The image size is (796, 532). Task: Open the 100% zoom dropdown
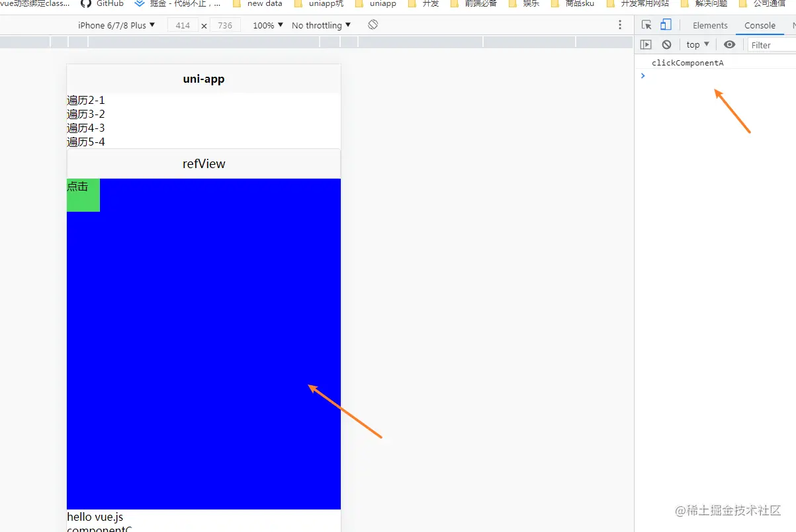[268, 25]
